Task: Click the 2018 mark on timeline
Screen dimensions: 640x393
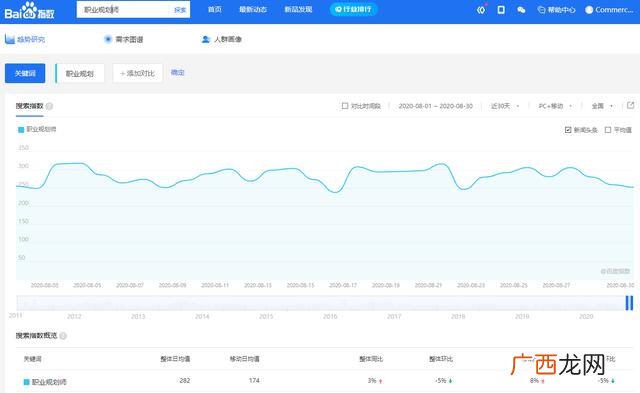Action: coord(458,316)
